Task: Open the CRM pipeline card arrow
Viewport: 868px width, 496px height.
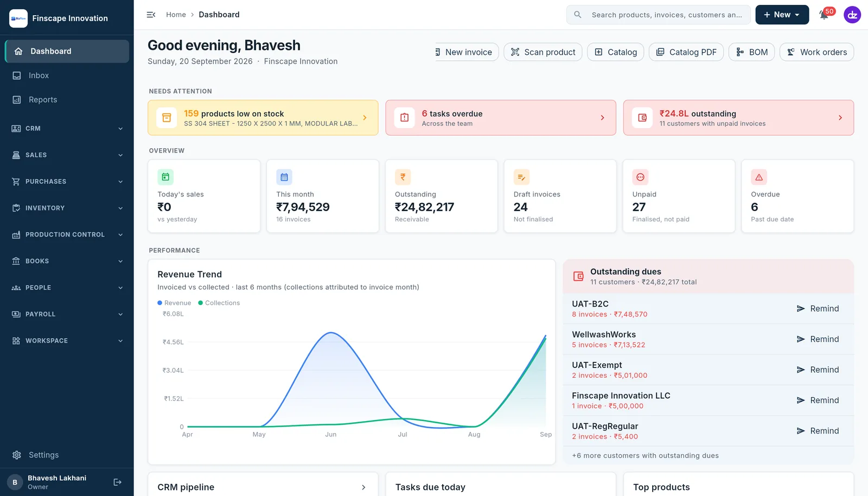Action: [x=363, y=487]
